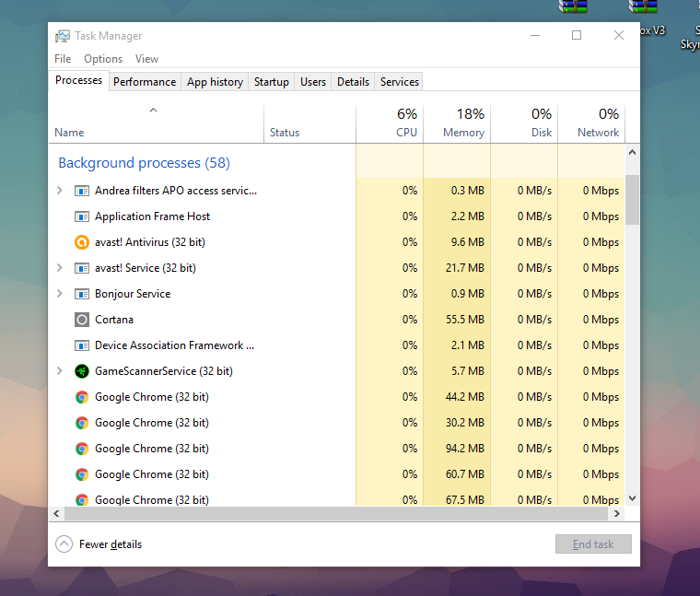700x596 pixels.
Task: Click the orange avast! Antivirus icon
Action: tap(82, 242)
